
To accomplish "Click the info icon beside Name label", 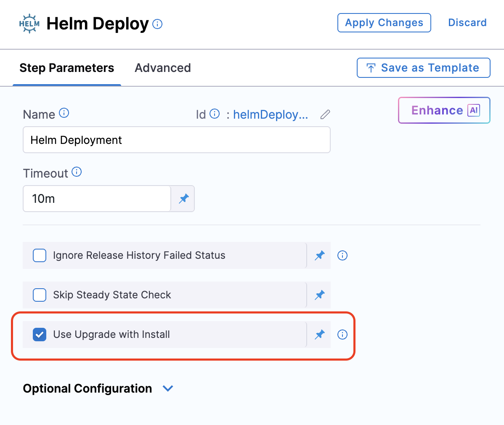I will tap(64, 113).
